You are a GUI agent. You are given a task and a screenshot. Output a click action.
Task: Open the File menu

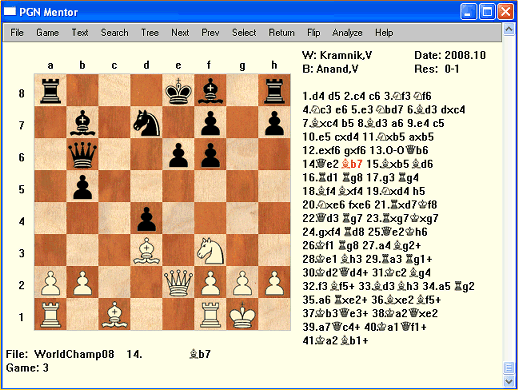[x=17, y=33]
